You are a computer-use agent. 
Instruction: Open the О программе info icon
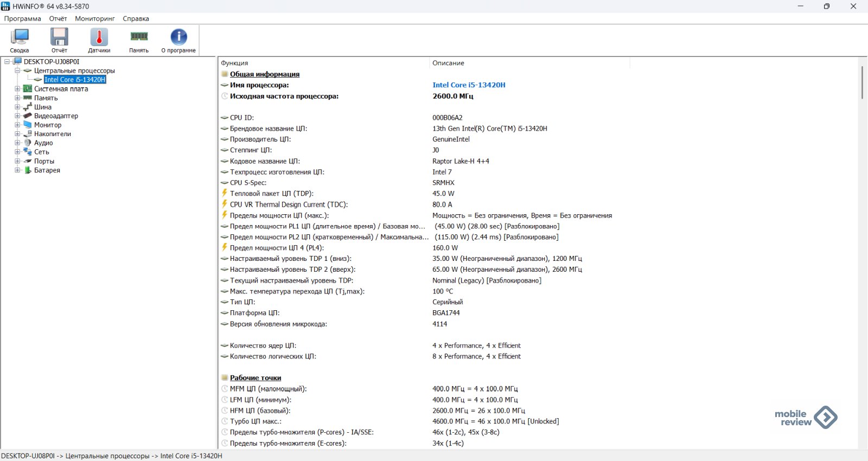178,37
